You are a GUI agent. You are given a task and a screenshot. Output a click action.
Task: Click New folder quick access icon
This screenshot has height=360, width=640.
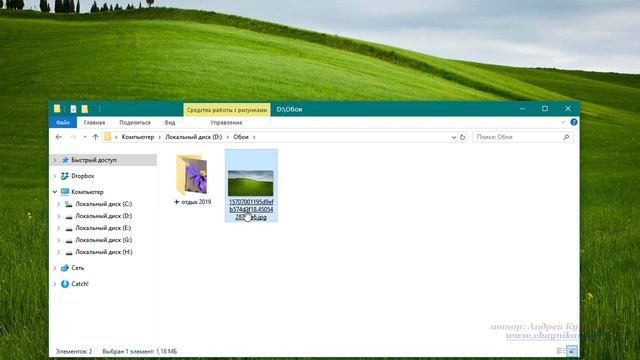[84, 109]
